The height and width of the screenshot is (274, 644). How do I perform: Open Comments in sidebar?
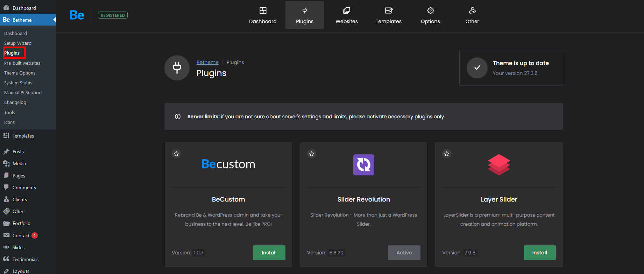[x=28, y=188]
